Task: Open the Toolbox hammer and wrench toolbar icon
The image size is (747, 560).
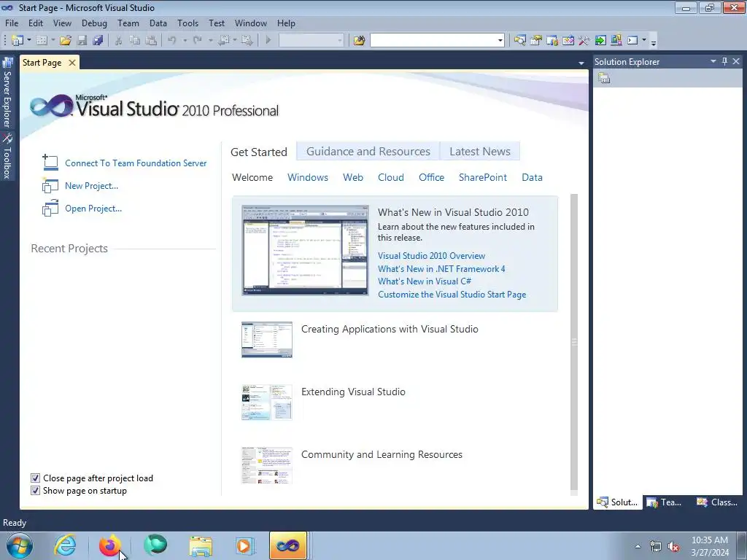Action: 584,41
